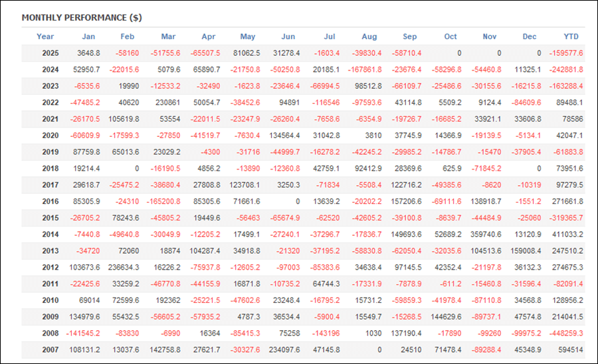Select the 2022 March value 230861

tap(165, 102)
